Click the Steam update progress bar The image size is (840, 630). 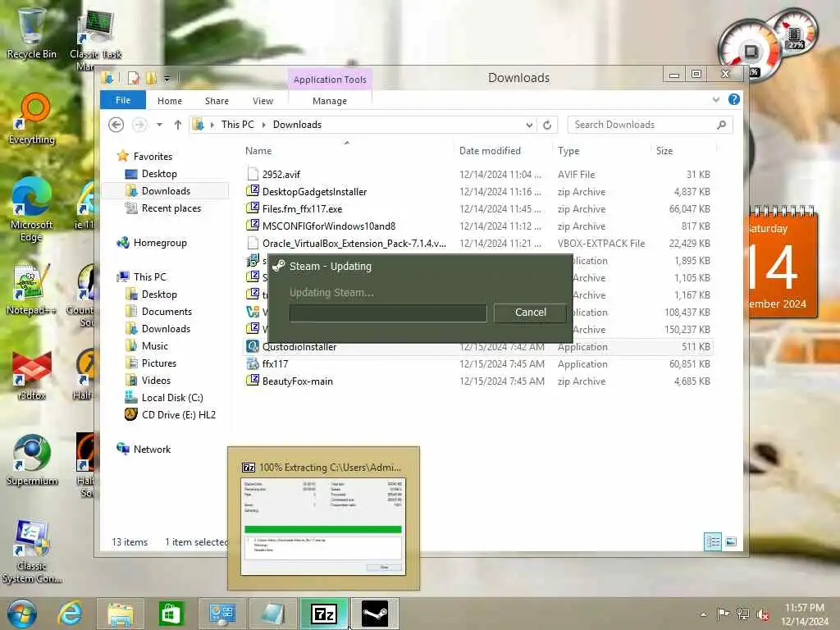pyautogui.click(x=388, y=313)
